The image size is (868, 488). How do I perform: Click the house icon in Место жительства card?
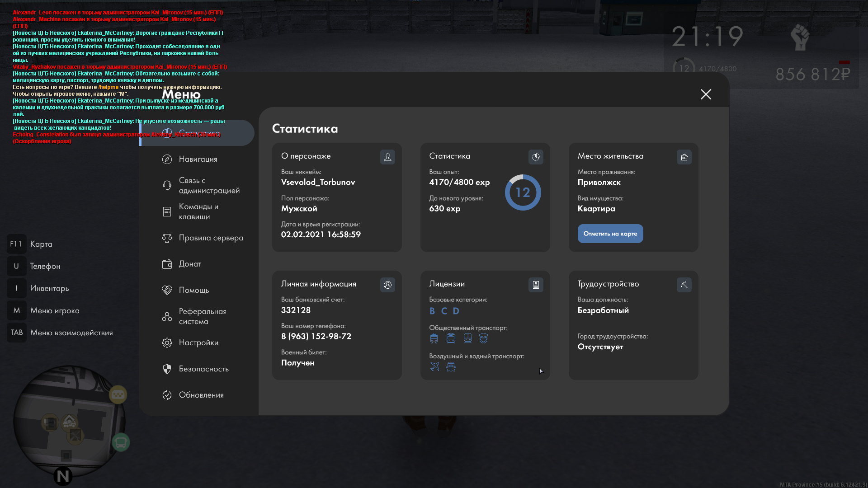click(x=684, y=157)
